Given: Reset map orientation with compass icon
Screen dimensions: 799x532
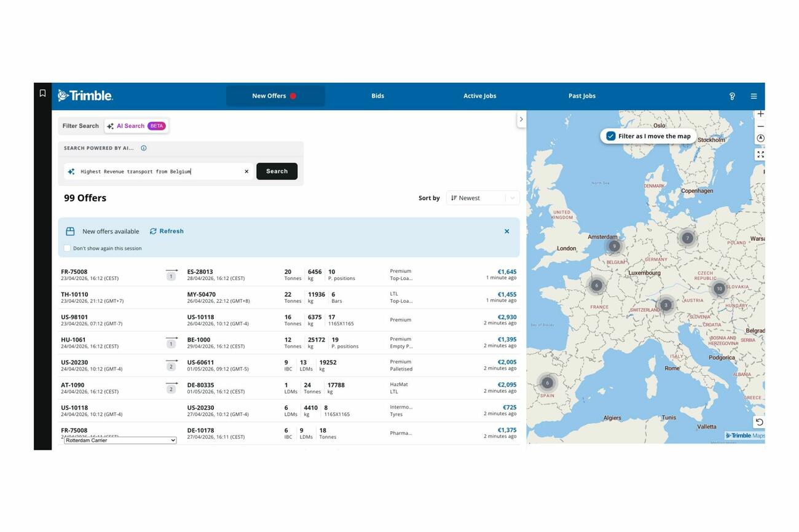Looking at the screenshot, I should tap(760, 139).
